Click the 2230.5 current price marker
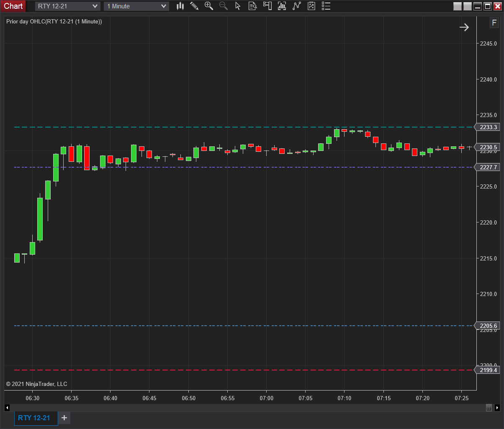504x429 pixels. click(x=488, y=147)
